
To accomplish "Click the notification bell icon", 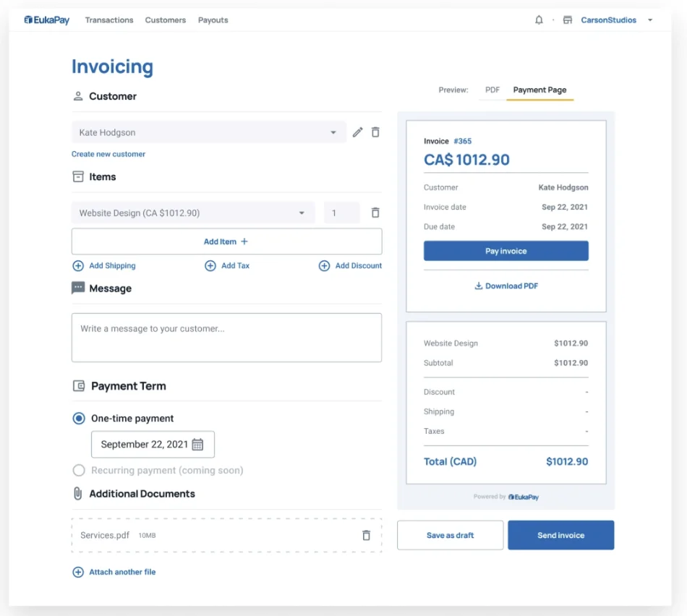I will pyautogui.click(x=539, y=20).
